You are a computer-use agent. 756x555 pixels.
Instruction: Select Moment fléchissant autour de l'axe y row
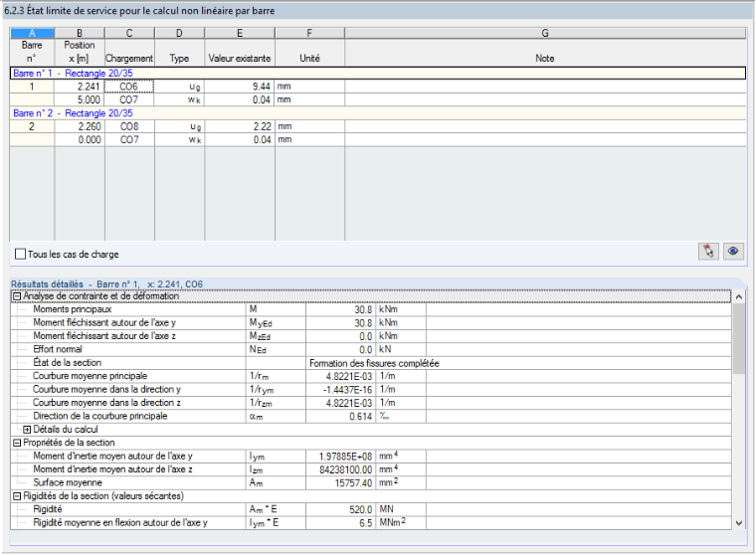(371, 323)
